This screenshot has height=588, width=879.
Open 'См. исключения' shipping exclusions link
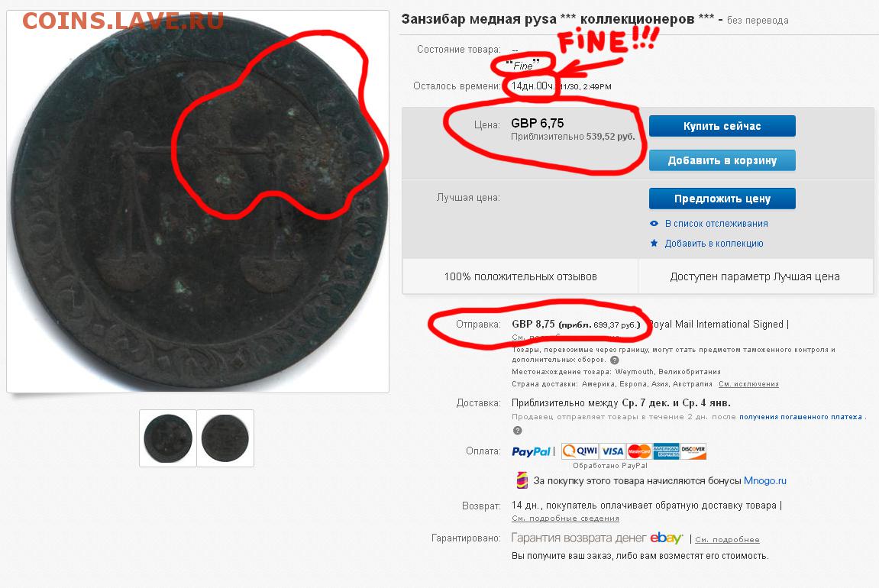[748, 384]
